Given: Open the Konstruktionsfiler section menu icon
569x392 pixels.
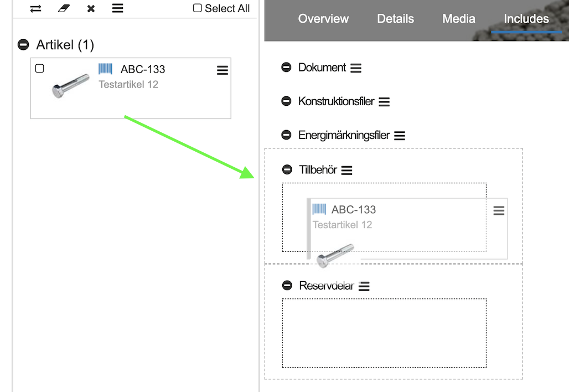Looking at the screenshot, I should [x=384, y=102].
